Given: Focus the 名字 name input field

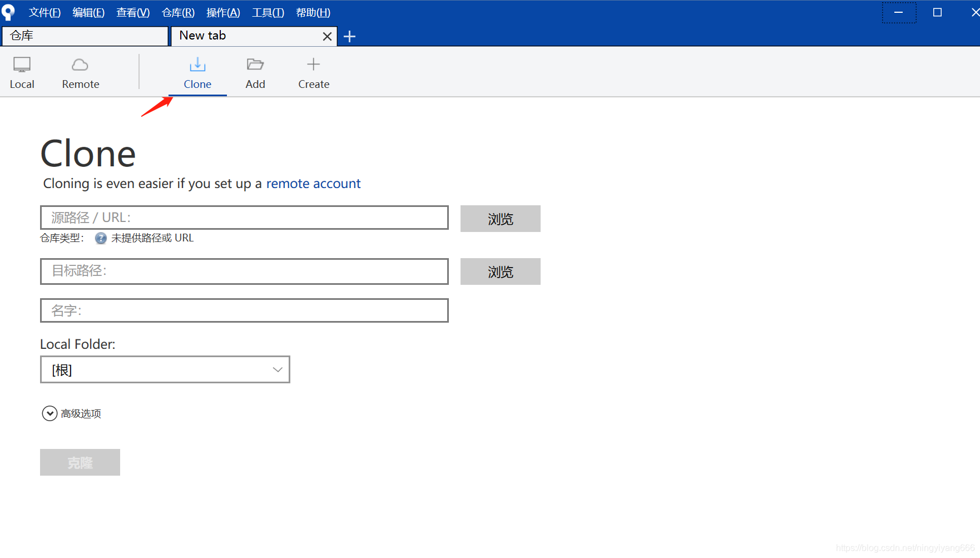Looking at the screenshot, I should [x=244, y=310].
